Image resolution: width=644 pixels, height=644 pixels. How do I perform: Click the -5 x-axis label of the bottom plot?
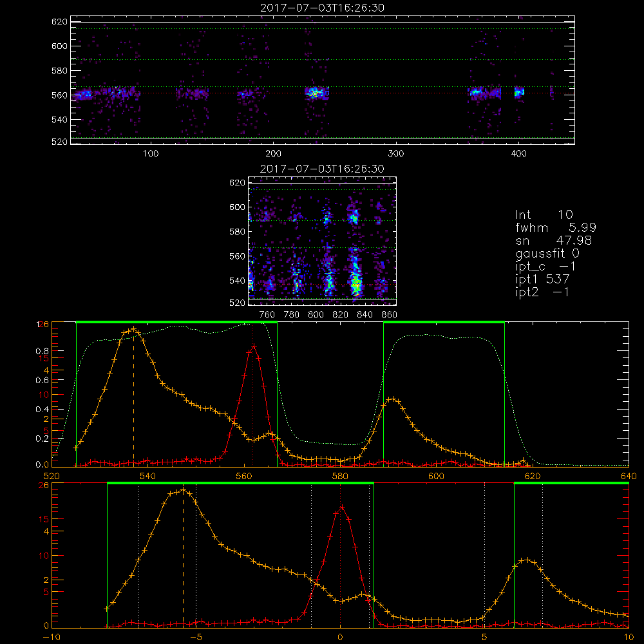coord(196,638)
